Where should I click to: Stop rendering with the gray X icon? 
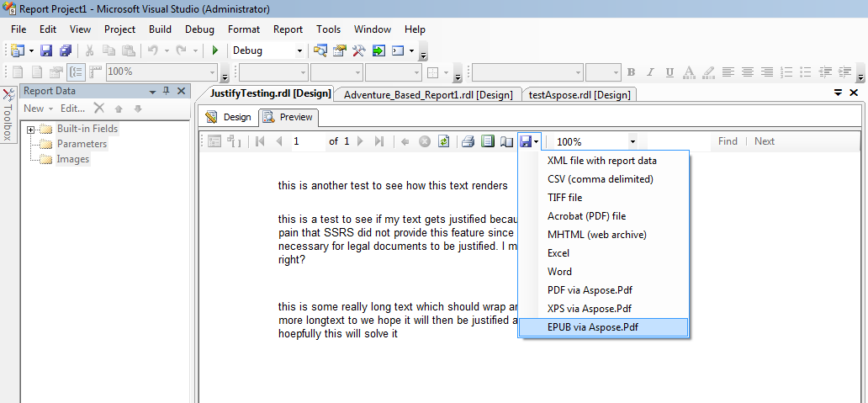coord(424,141)
